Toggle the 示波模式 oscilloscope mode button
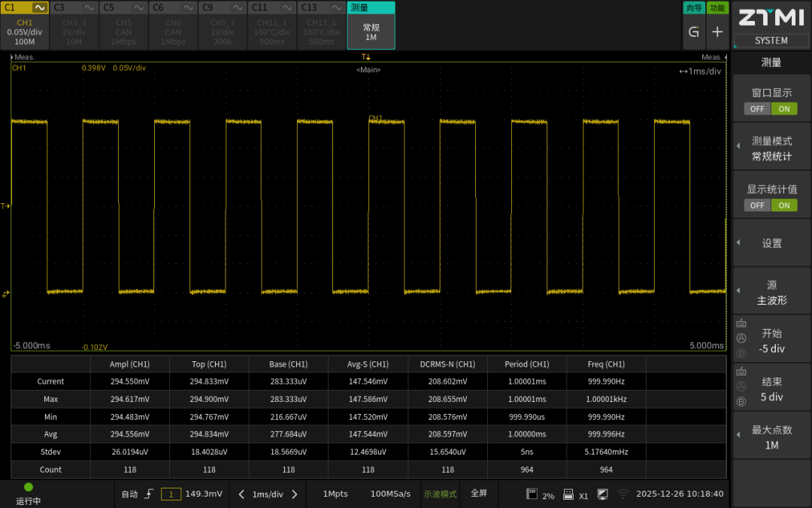 pyautogui.click(x=440, y=494)
